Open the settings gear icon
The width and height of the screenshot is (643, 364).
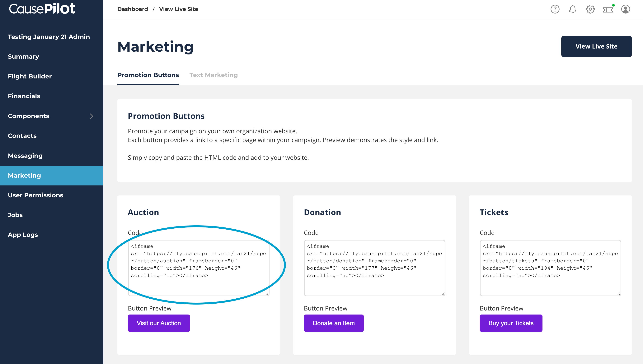pyautogui.click(x=590, y=9)
